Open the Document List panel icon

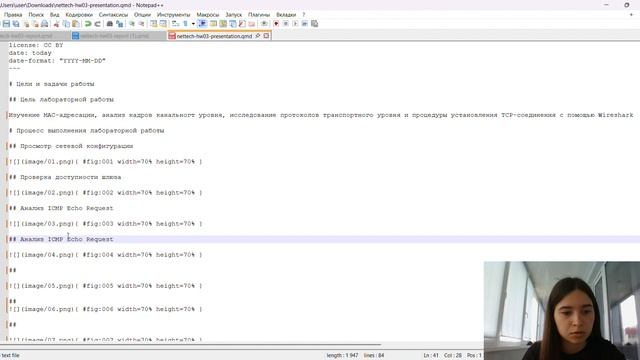(x=232, y=24)
